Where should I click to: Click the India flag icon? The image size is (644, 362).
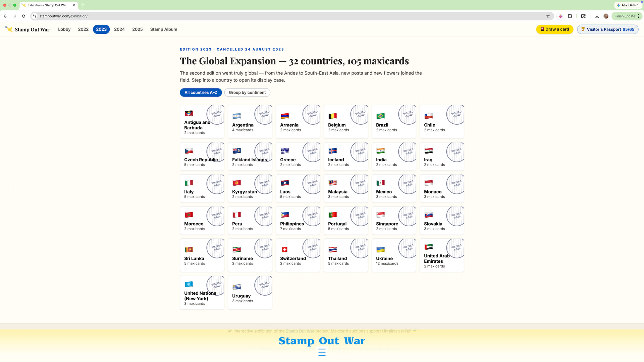click(380, 151)
